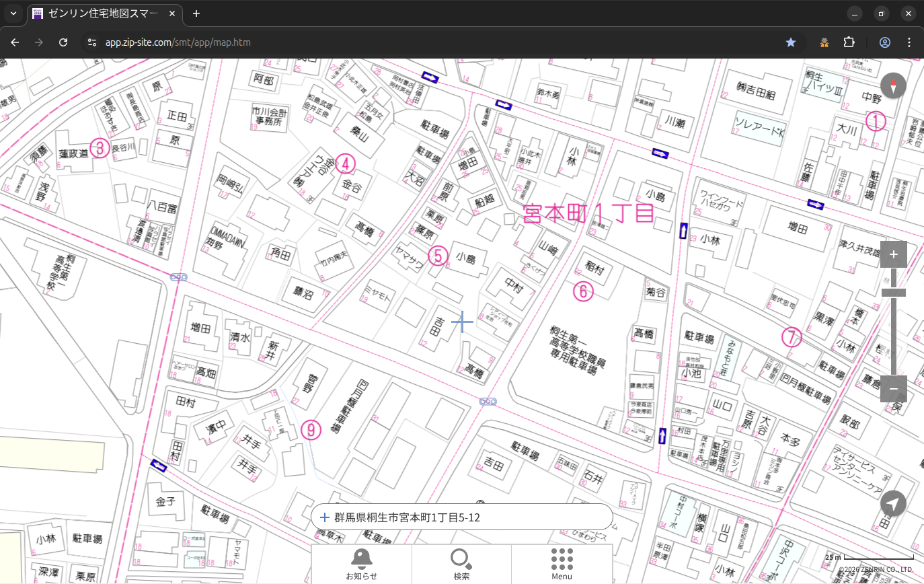Screen dimensions: 924x584
Task: Expand the tab search dropdown arrow
Action: 13,13
